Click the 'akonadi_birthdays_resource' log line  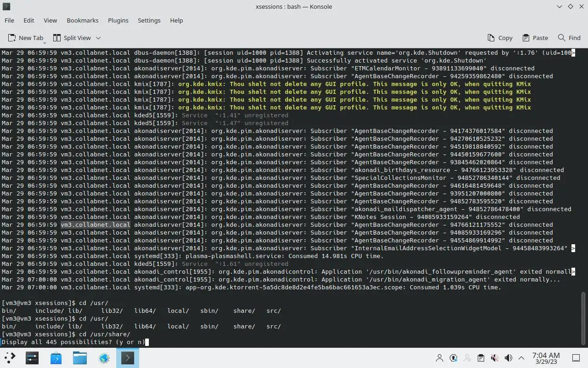(283, 170)
